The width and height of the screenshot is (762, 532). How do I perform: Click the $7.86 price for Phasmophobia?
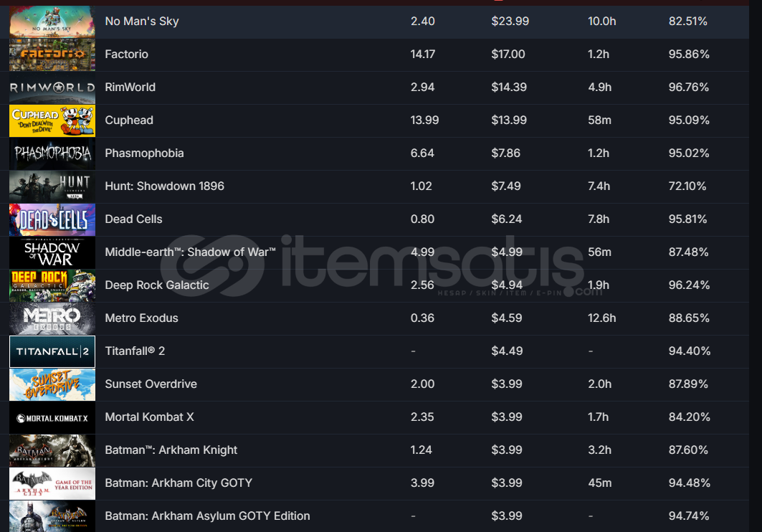[x=505, y=153]
